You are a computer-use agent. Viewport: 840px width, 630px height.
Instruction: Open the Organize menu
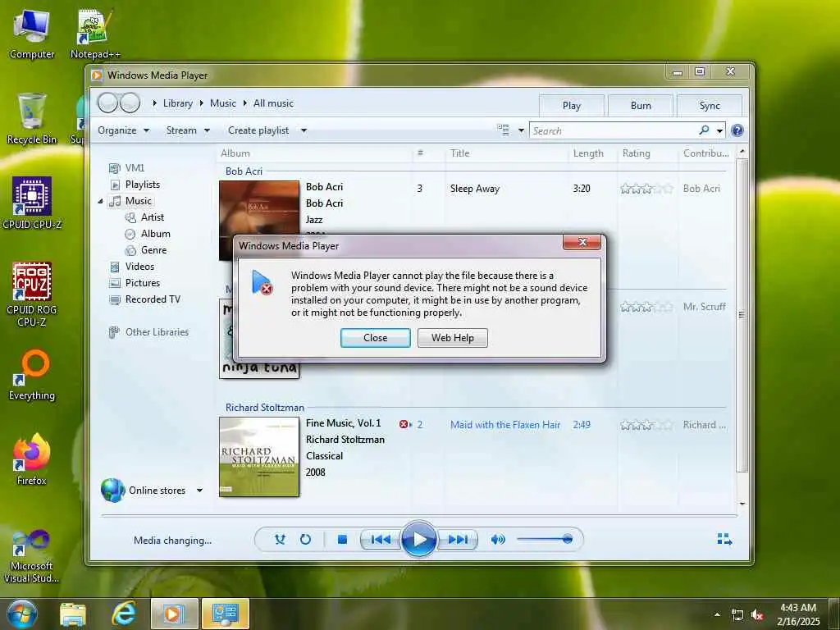tap(123, 130)
